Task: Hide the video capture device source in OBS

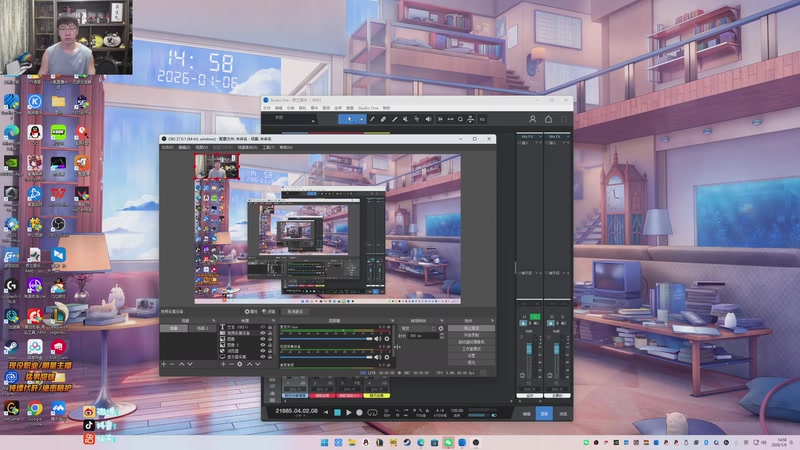Action: [x=263, y=333]
